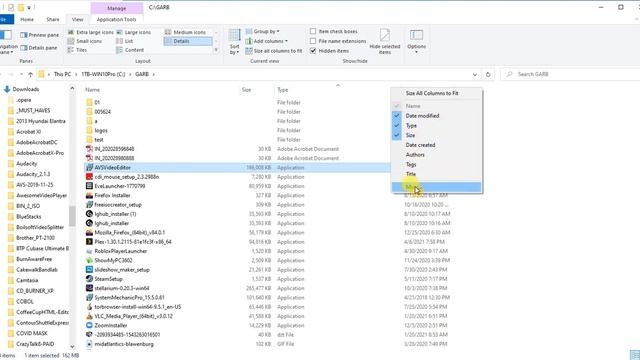Click the Details pane icon
The width and height of the screenshot is (640, 360).
click(x=24, y=48)
